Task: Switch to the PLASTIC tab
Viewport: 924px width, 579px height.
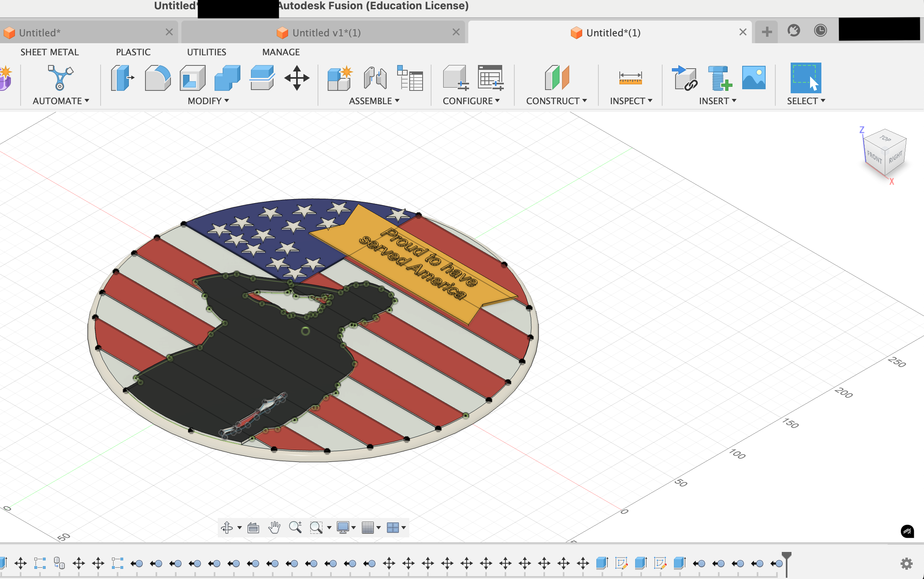Action: 133,52
